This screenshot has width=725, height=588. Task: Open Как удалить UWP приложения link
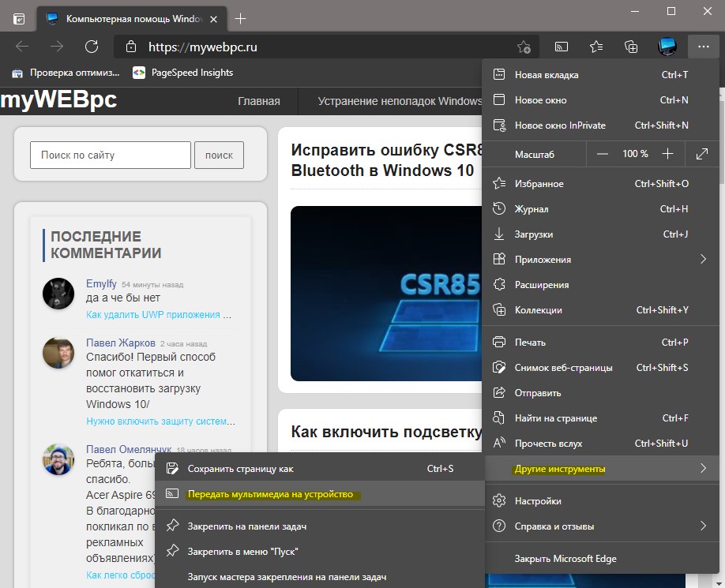tap(159, 315)
